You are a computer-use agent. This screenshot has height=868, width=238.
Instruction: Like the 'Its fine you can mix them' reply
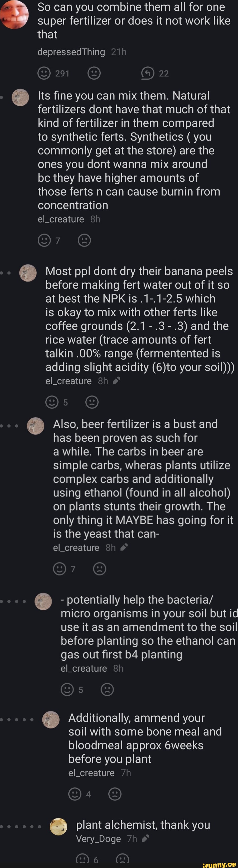click(x=44, y=240)
